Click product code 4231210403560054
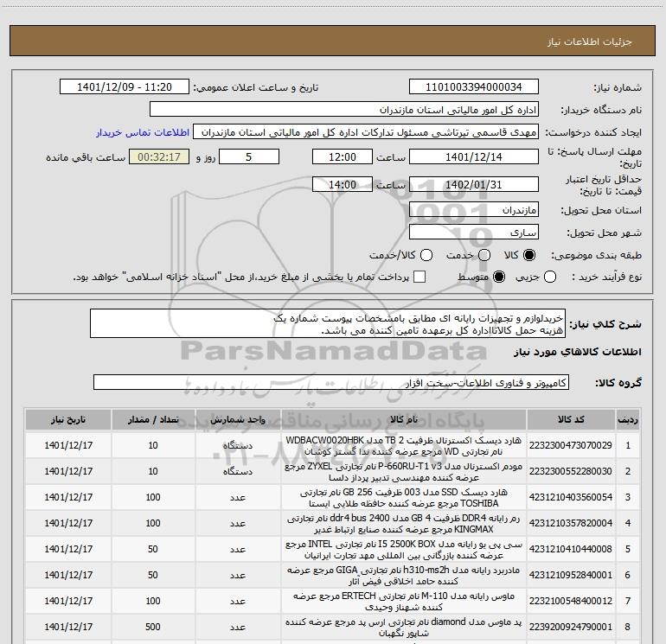666x644 pixels. coord(571,497)
